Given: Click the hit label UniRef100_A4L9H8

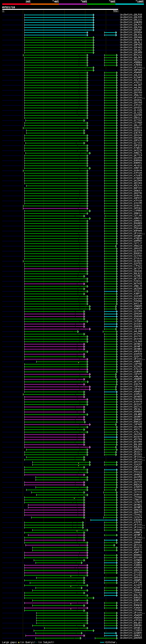Looking at the screenshot, I should click(x=131, y=331).
